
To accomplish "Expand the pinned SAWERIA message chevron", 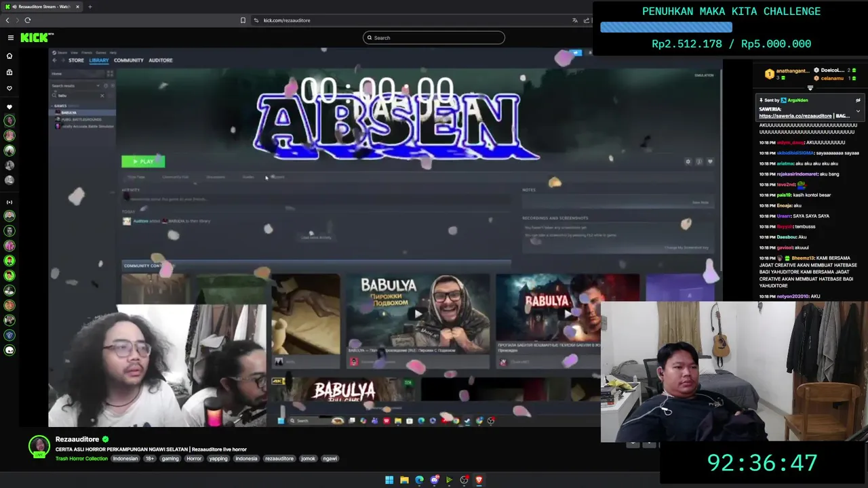I will [x=858, y=111].
